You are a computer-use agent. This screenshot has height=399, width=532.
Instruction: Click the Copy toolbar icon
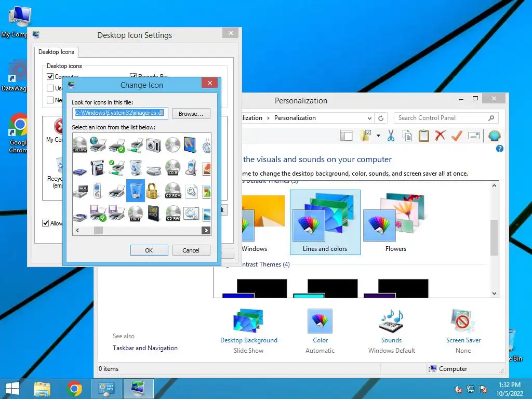(407, 136)
